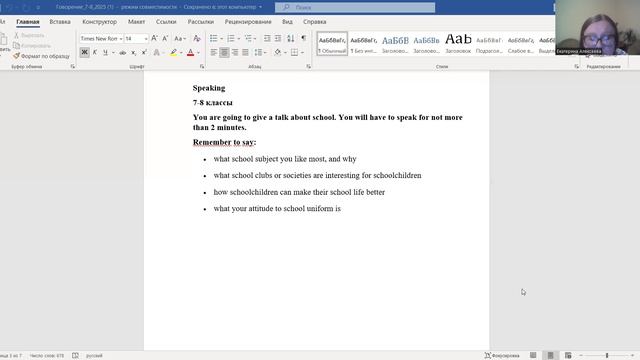The image size is (640, 360).
Task: Decrease font size button
Action: point(165,38)
